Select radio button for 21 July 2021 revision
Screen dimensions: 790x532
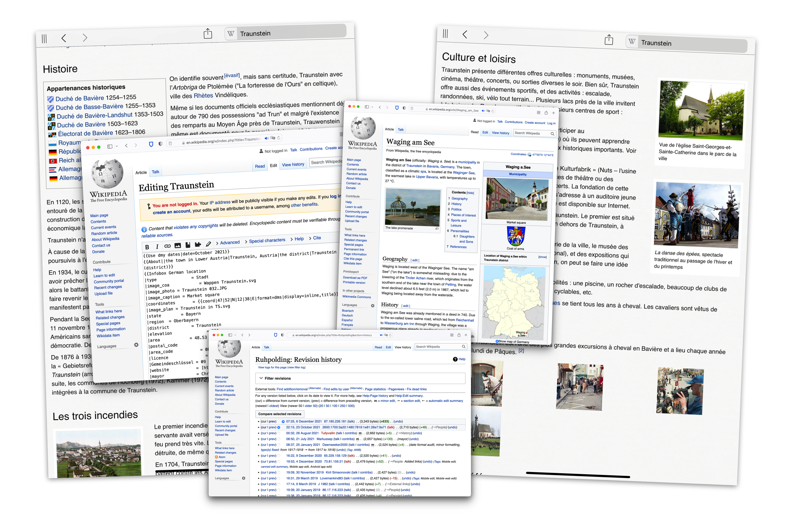click(x=279, y=439)
